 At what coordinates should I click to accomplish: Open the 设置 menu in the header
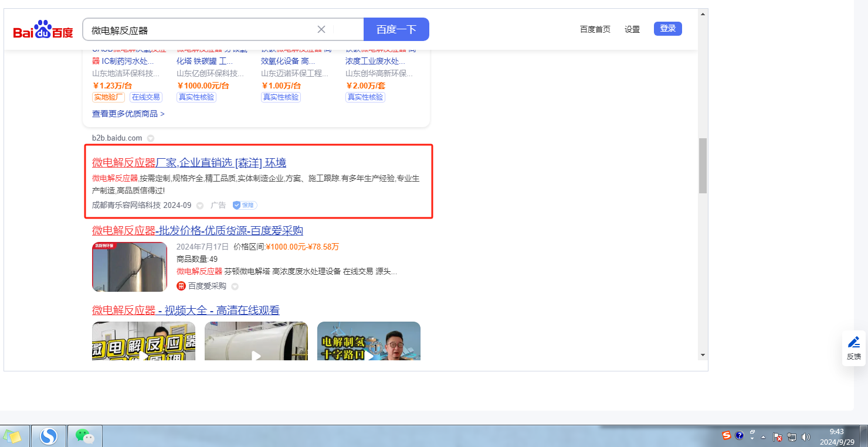[632, 29]
